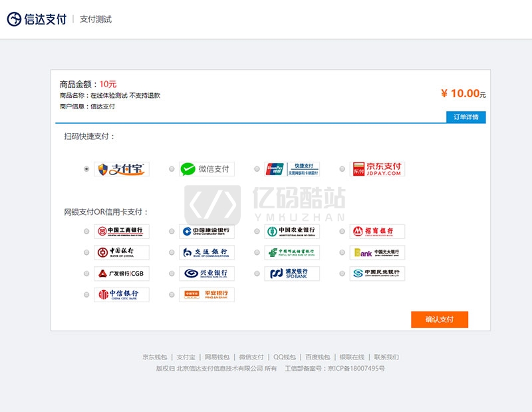The height and width of the screenshot is (412, 532).
Task: Click the 京ICP备18007495号 filing number
Action: pyautogui.click(x=356, y=368)
